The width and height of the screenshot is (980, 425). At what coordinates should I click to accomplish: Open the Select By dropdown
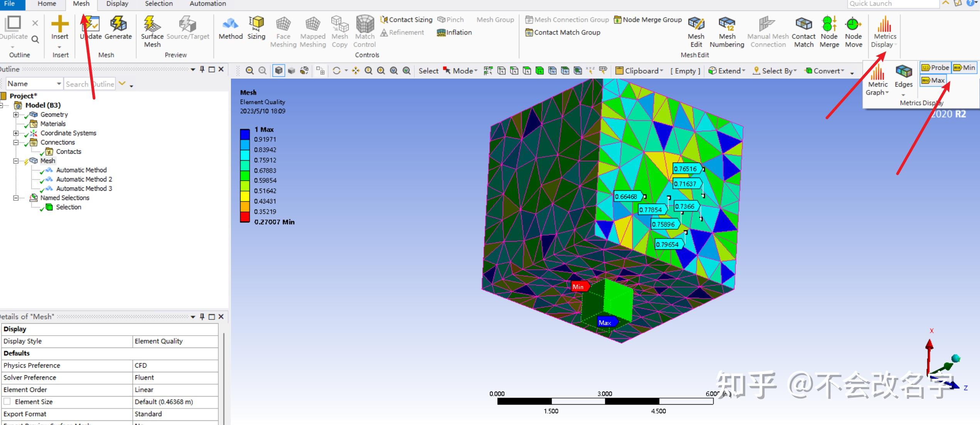pos(775,71)
